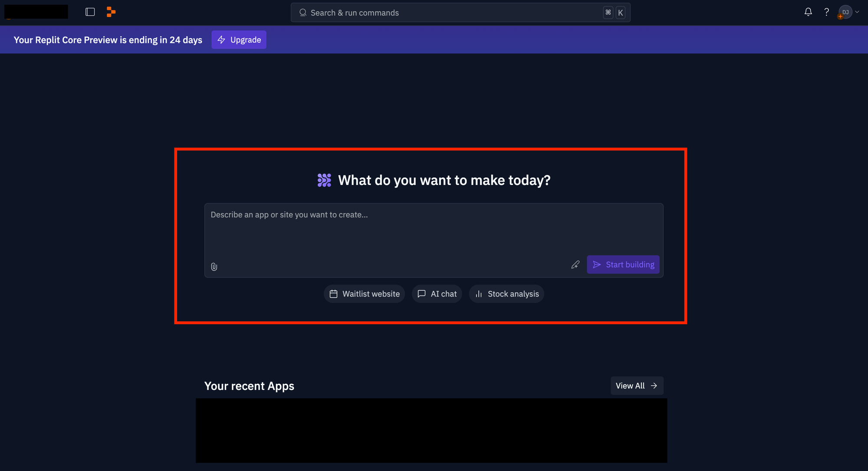Image resolution: width=868 pixels, height=471 pixels.
Task: Open the Search and run commands bar
Action: click(460, 12)
